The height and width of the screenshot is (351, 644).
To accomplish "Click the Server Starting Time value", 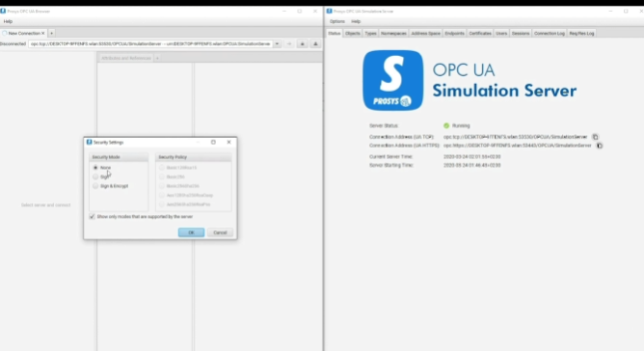I will coord(471,165).
